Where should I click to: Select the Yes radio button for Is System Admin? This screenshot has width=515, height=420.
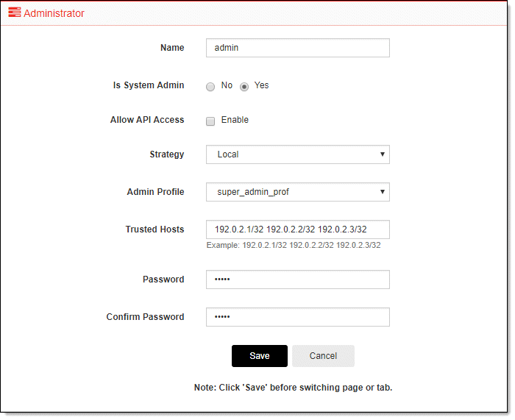[244, 86]
